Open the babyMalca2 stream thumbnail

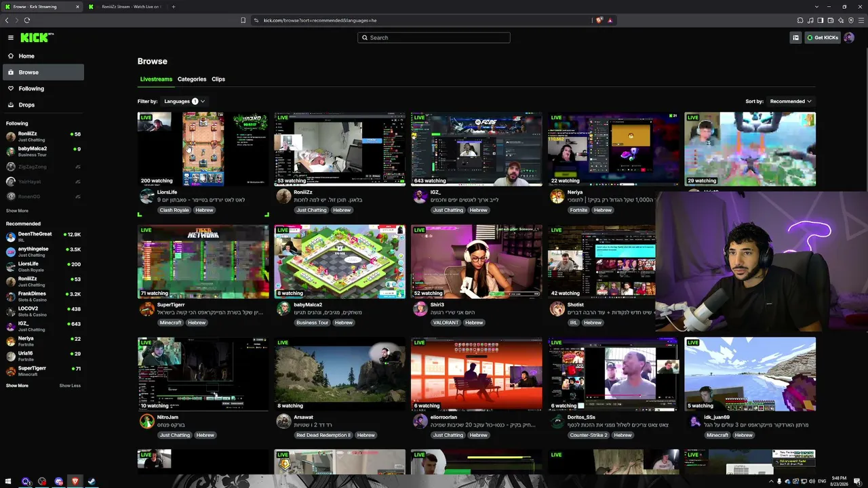pyautogui.click(x=340, y=262)
